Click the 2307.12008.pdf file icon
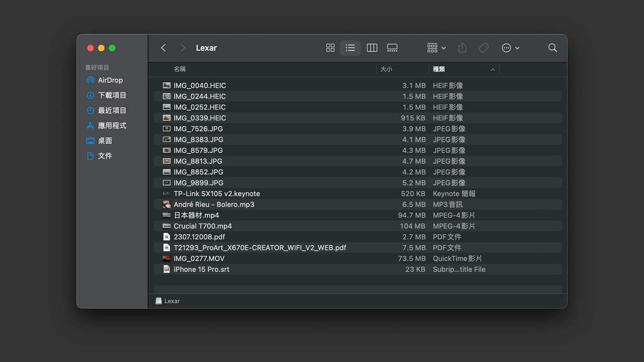 [167, 237]
